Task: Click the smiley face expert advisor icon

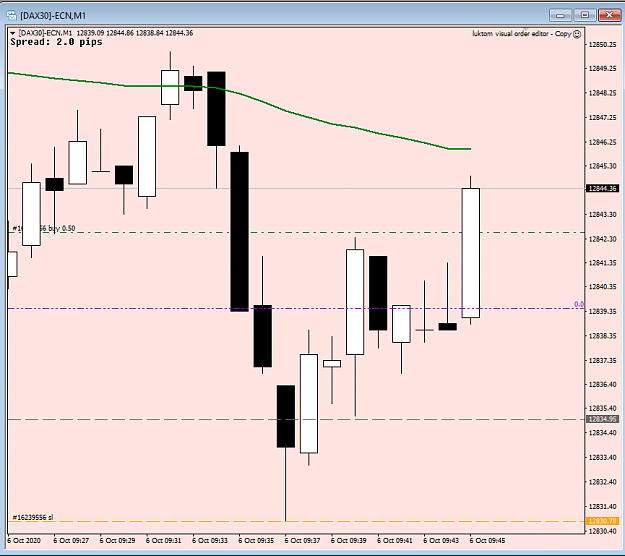Action: coord(577,34)
